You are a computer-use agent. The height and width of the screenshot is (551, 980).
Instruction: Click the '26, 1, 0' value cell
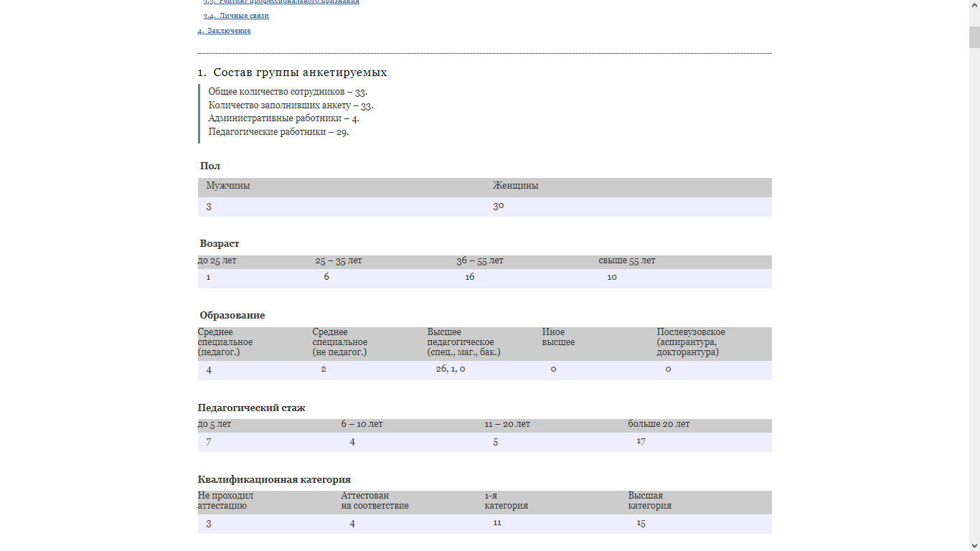pos(451,369)
